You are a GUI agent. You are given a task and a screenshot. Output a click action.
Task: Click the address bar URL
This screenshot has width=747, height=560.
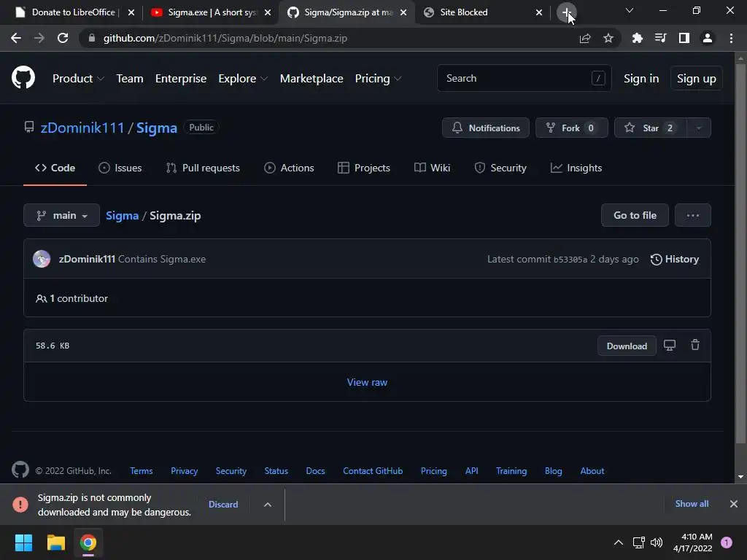point(225,38)
